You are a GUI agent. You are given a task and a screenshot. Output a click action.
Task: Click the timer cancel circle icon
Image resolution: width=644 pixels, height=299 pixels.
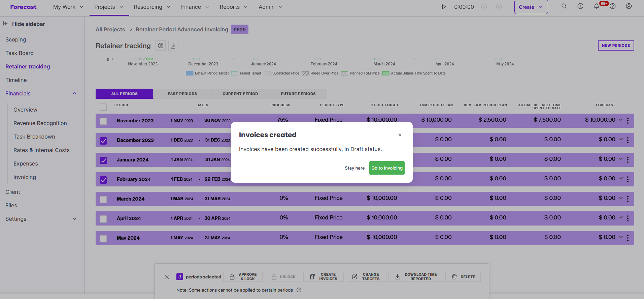(x=499, y=7)
